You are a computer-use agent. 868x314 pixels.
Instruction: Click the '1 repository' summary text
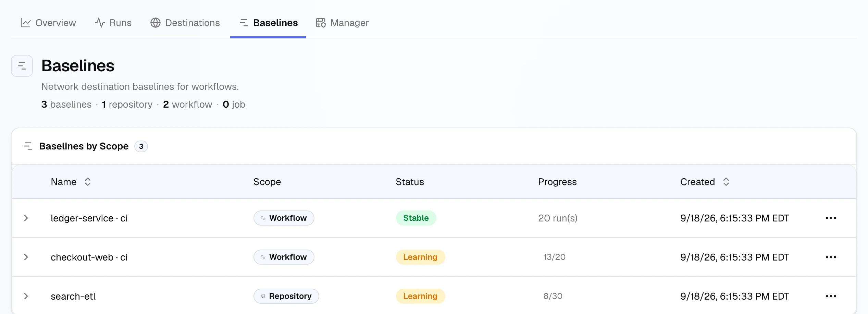(x=127, y=104)
